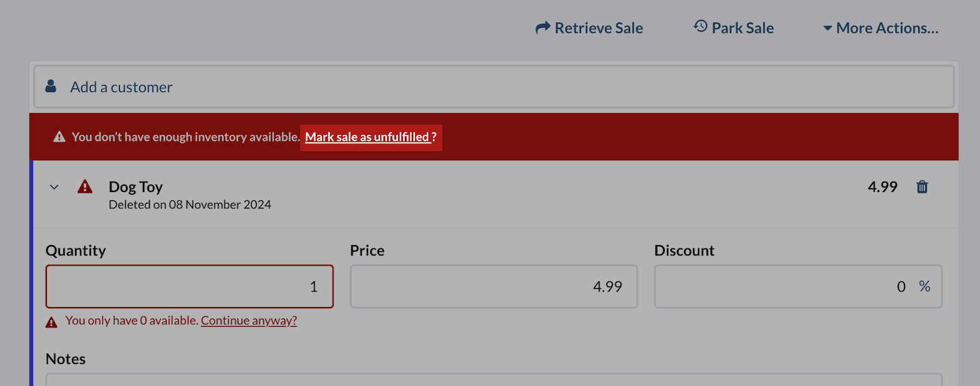The image size is (980, 386).
Task: Click the Continue anyway? link
Action: pos(248,321)
